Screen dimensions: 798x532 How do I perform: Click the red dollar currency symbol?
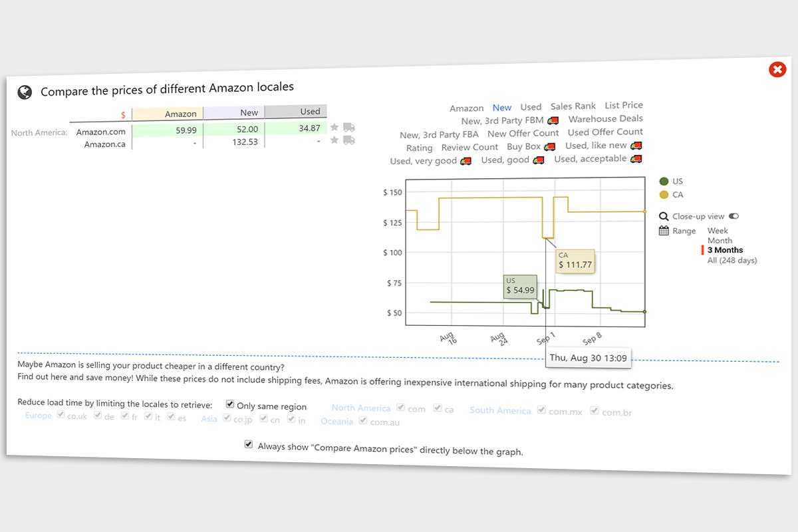pyautogui.click(x=123, y=115)
